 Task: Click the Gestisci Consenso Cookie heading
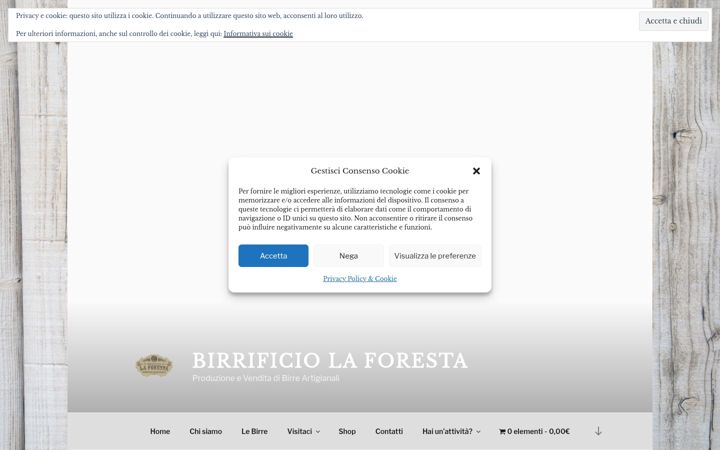(360, 171)
